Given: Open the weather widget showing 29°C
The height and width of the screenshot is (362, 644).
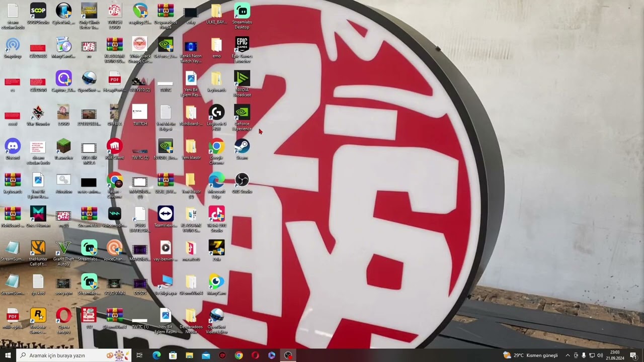Looking at the screenshot, I should tap(530, 355).
